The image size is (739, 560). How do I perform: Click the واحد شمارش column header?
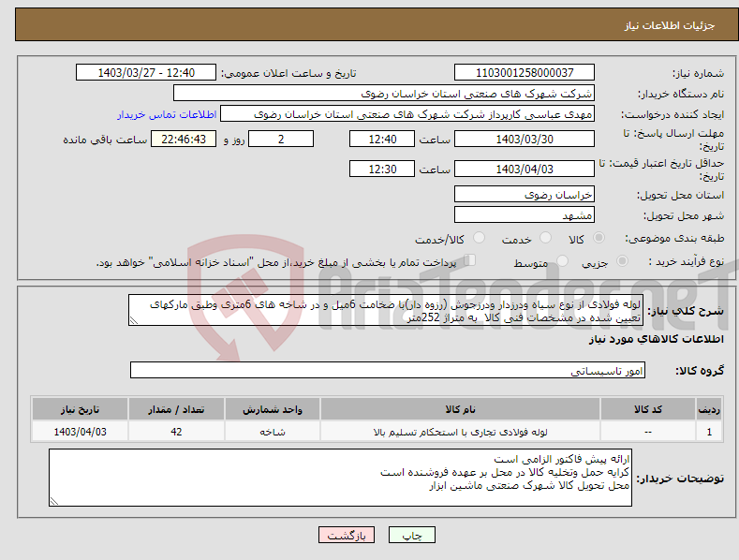click(x=273, y=409)
